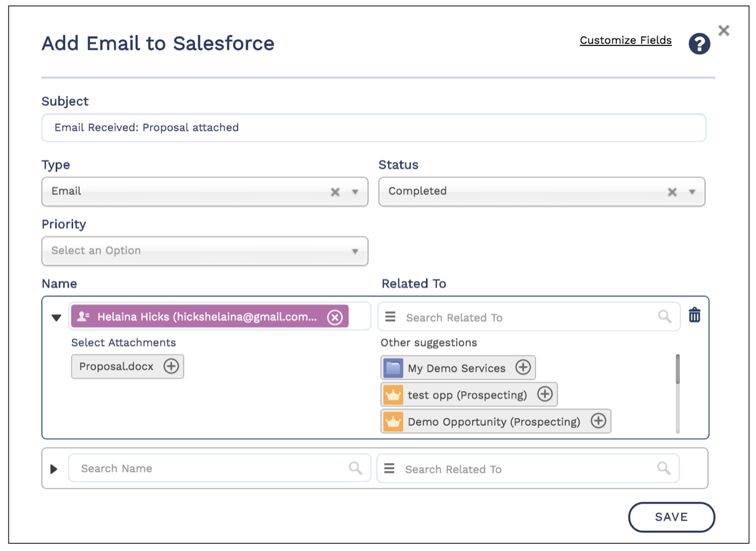The height and width of the screenshot is (551, 756).
Task: Open the help question mark icon
Action: (x=699, y=44)
